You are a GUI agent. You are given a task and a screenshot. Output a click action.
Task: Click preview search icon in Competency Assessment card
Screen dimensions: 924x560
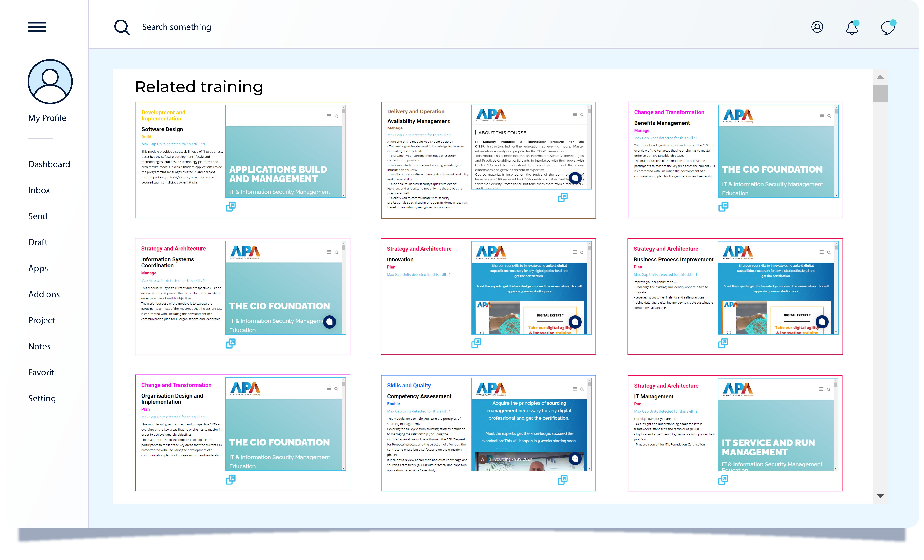pyautogui.click(x=582, y=389)
